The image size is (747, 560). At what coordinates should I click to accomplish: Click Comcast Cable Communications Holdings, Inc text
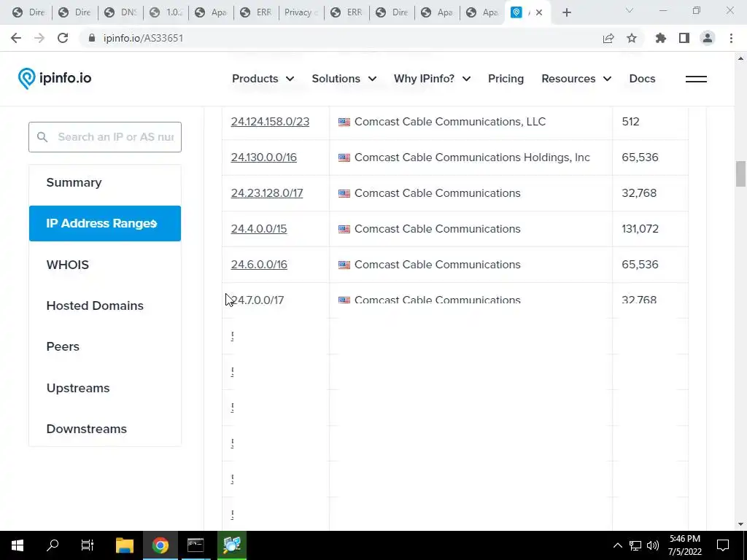[x=472, y=157]
